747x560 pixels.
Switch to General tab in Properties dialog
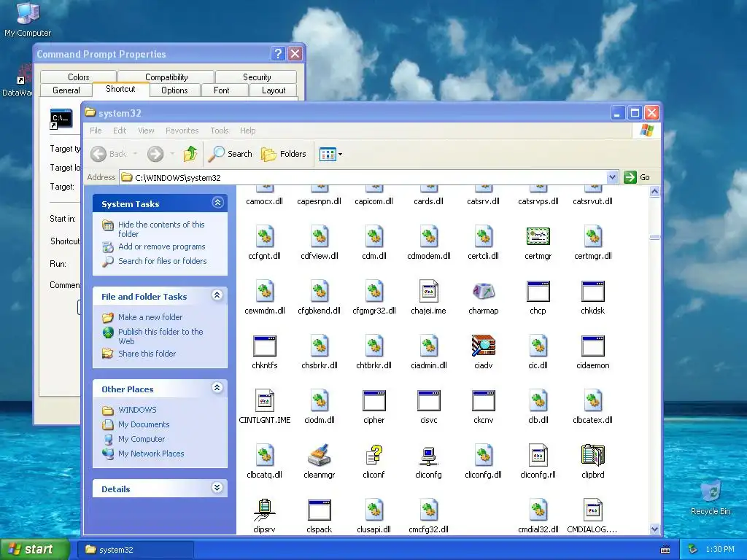point(66,90)
